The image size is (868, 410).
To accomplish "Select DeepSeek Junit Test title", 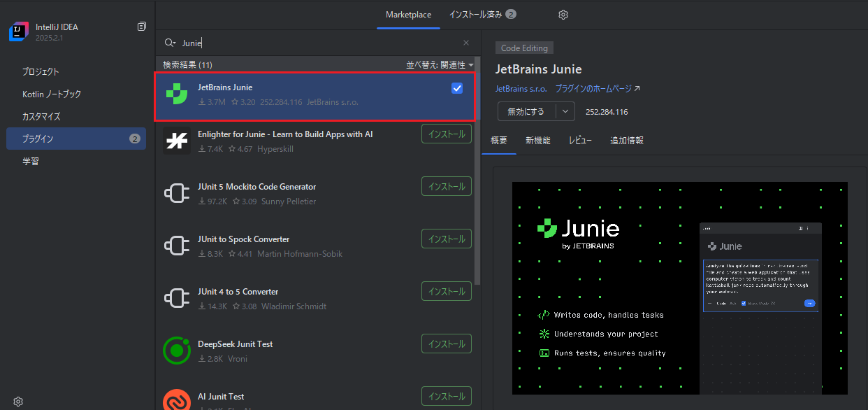I will click(236, 344).
